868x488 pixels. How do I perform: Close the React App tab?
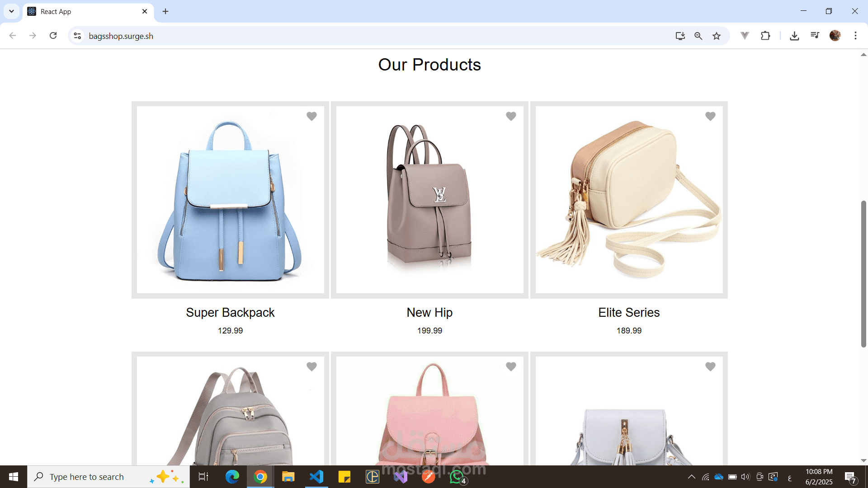tap(145, 11)
